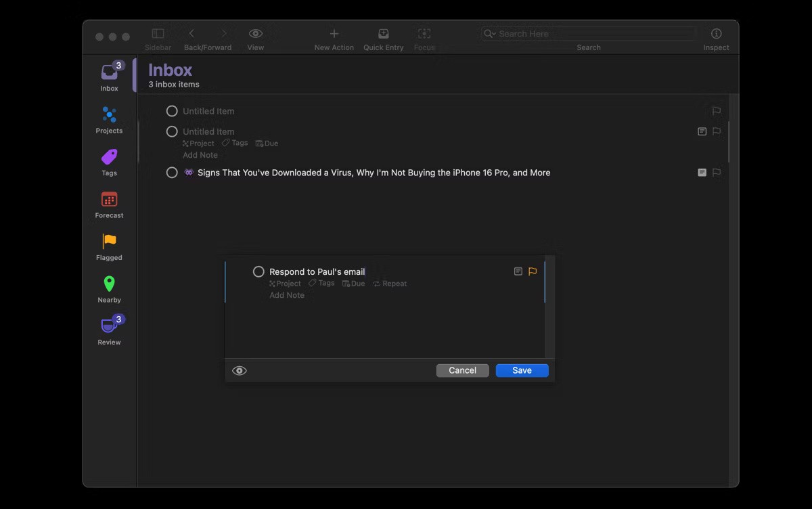
Task: Set Tags in Quick Entry
Action: point(321,284)
